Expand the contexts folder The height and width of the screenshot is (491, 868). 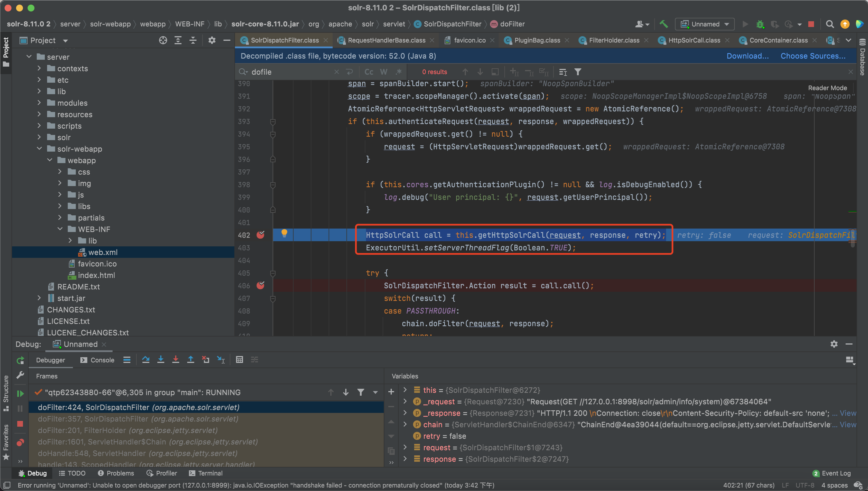coord(39,68)
